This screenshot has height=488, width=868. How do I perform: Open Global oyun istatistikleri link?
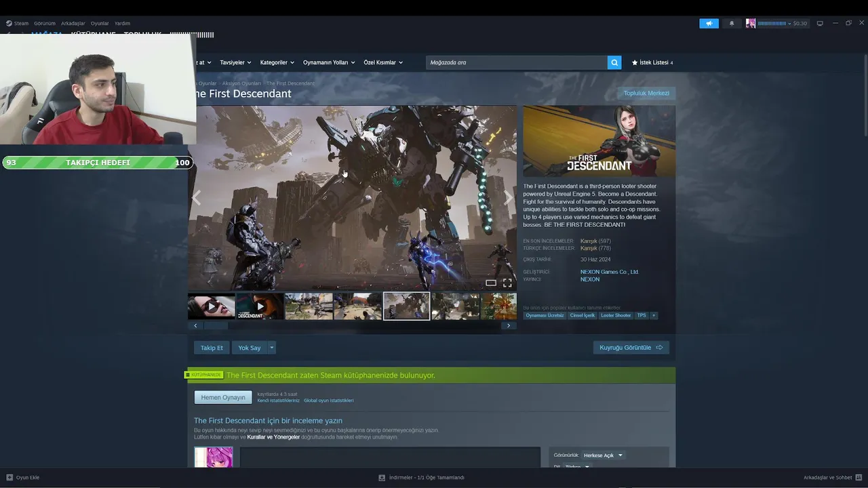(x=328, y=401)
